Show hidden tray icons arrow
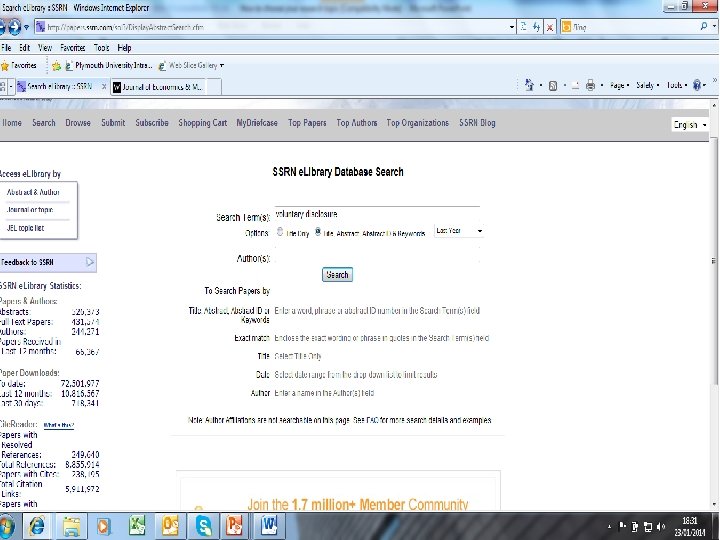 point(609,526)
